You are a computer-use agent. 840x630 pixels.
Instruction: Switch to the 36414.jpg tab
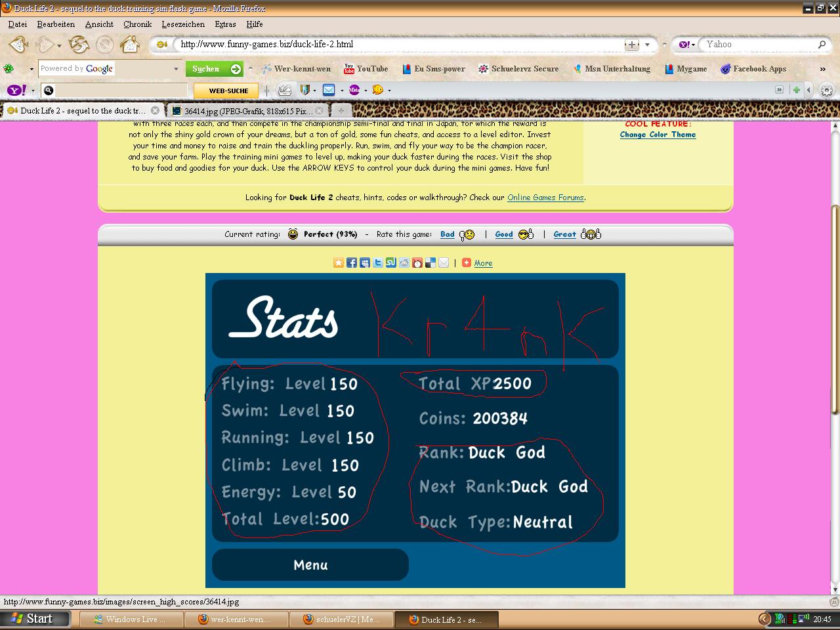coord(248,110)
